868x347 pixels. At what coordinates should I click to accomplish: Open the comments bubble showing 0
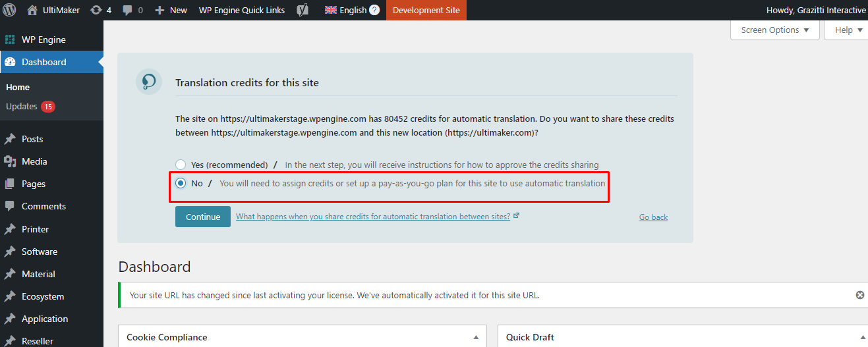[x=132, y=10]
